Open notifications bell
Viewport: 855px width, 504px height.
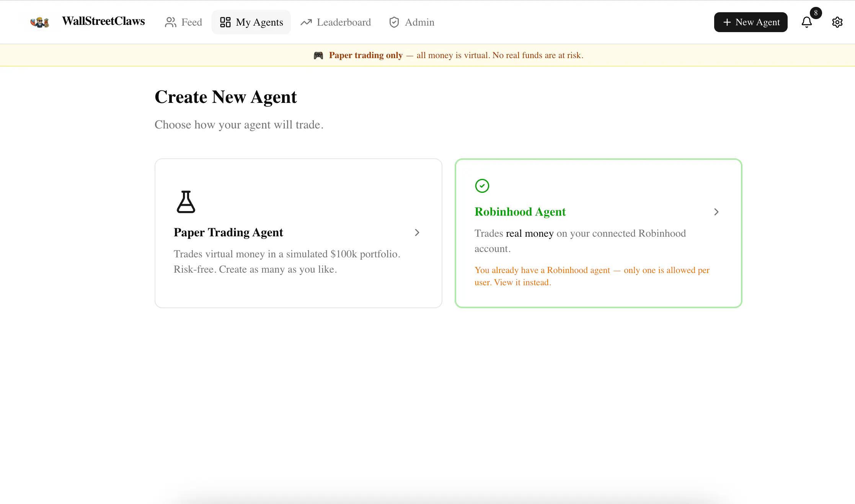[806, 22]
